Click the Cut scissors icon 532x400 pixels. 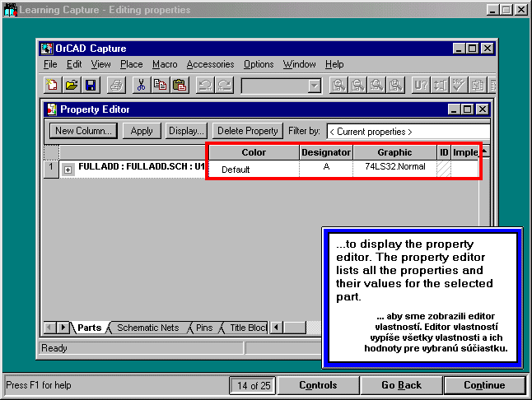(141, 85)
